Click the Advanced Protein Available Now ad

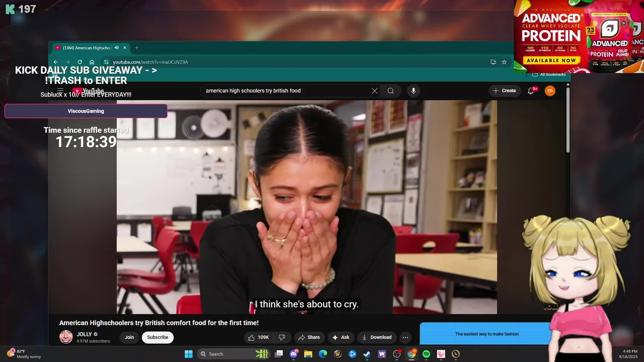tap(551, 60)
